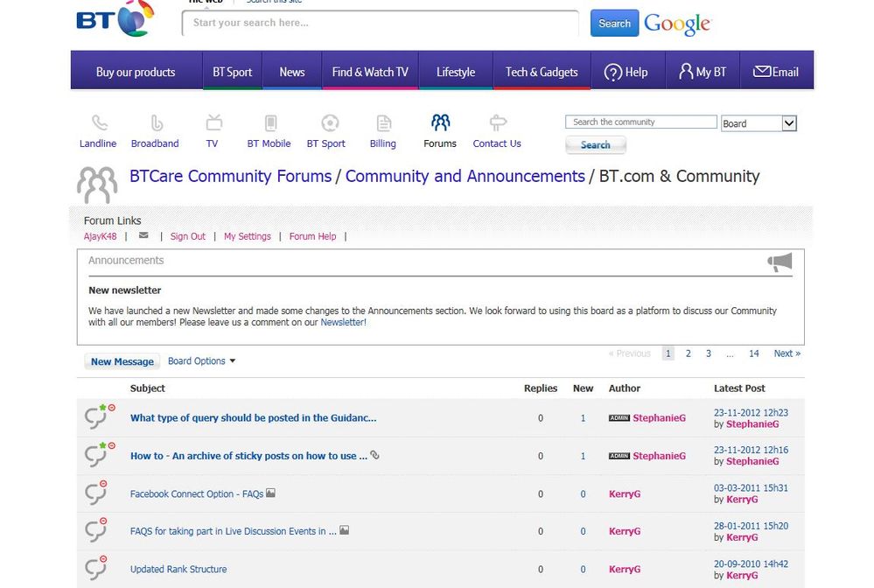The width and height of the screenshot is (874, 588).
Task: Click the Sign Out link
Action: click(188, 236)
